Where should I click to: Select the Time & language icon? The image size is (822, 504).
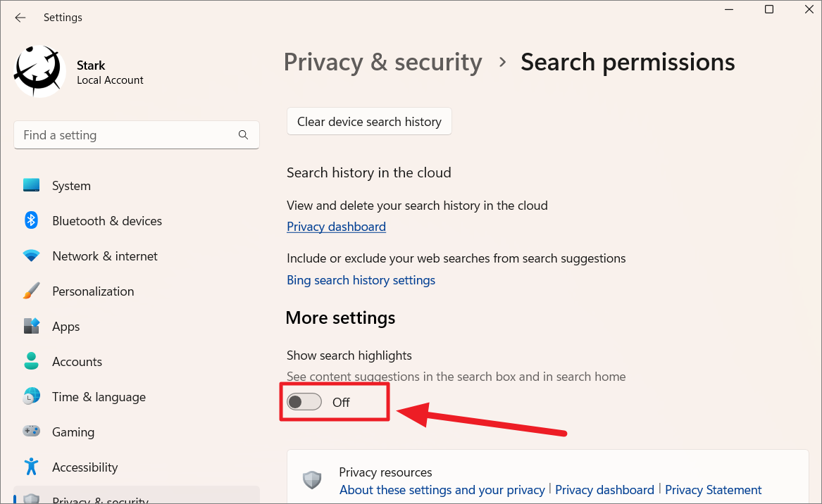pyautogui.click(x=31, y=396)
